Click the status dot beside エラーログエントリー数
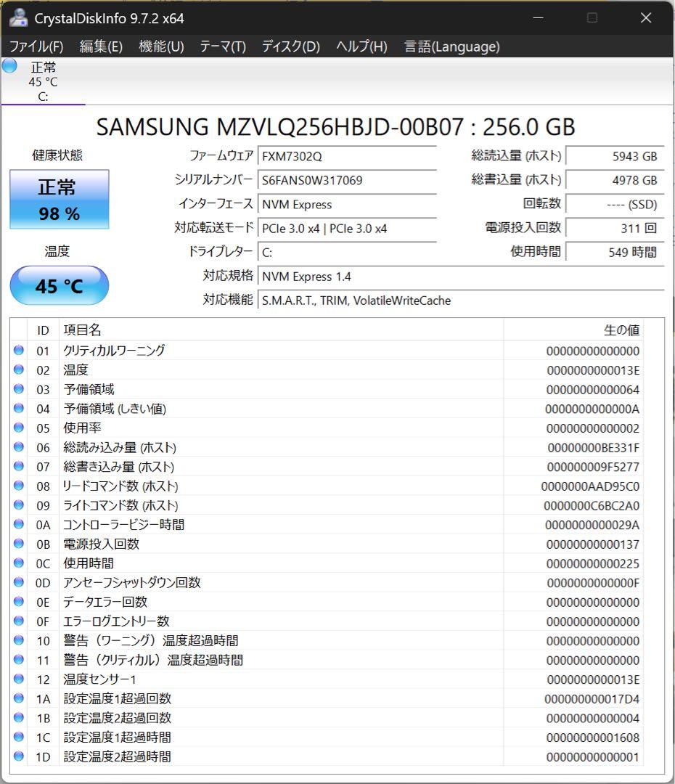The image size is (675, 784). (x=19, y=621)
